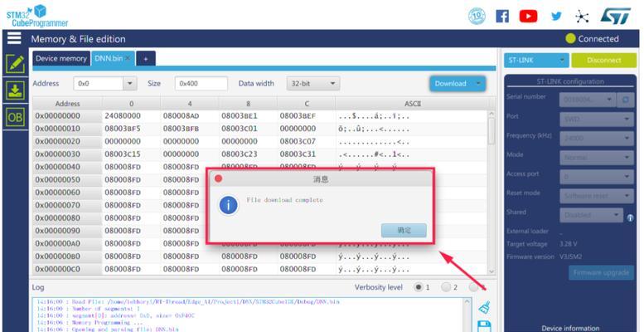Click column header C
The image size is (644, 332).
coord(307,104)
